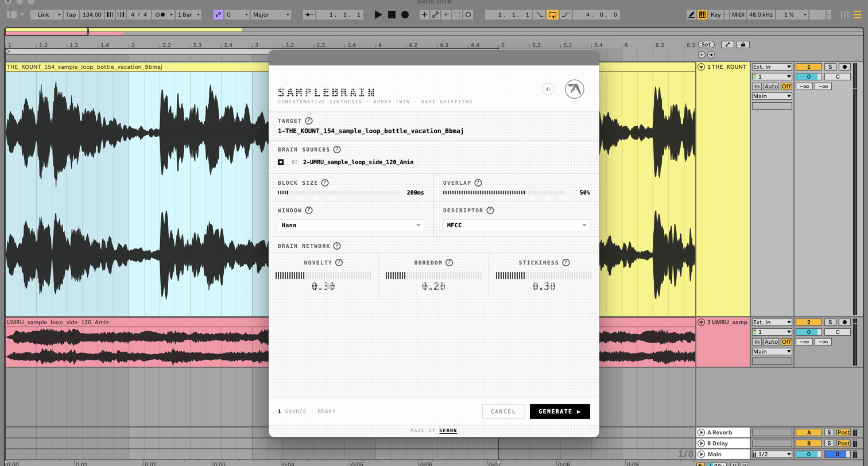The image size is (868, 466).
Task: Toggle the arrangement Loop switch
Action: pos(552,14)
